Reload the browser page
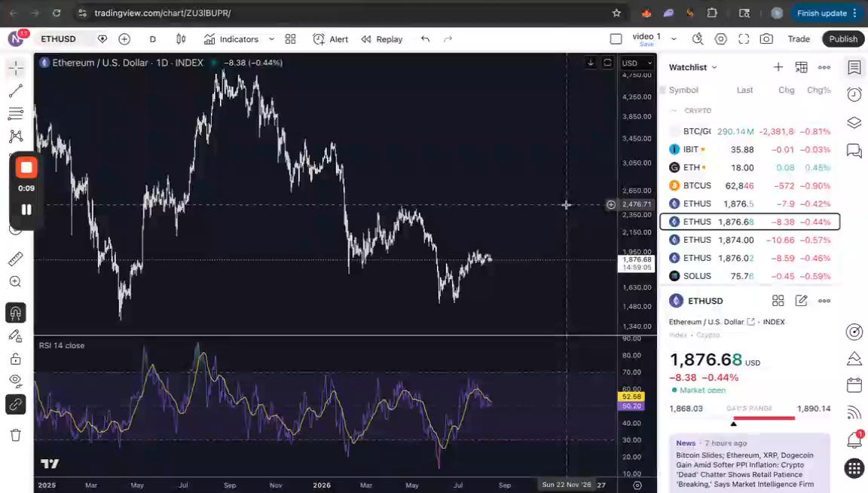The height and width of the screenshot is (493, 868). [x=57, y=13]
